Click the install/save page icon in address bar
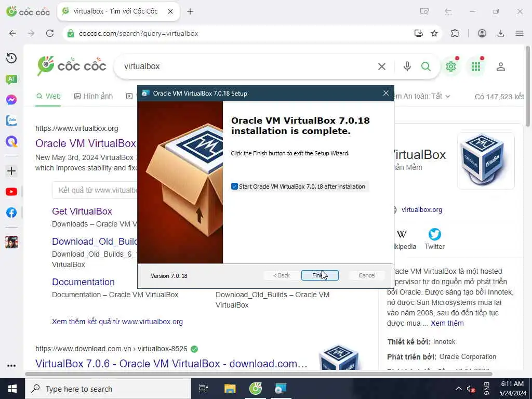Image resolution: width=532 pixels, height=399 pixels. point(419,33)
